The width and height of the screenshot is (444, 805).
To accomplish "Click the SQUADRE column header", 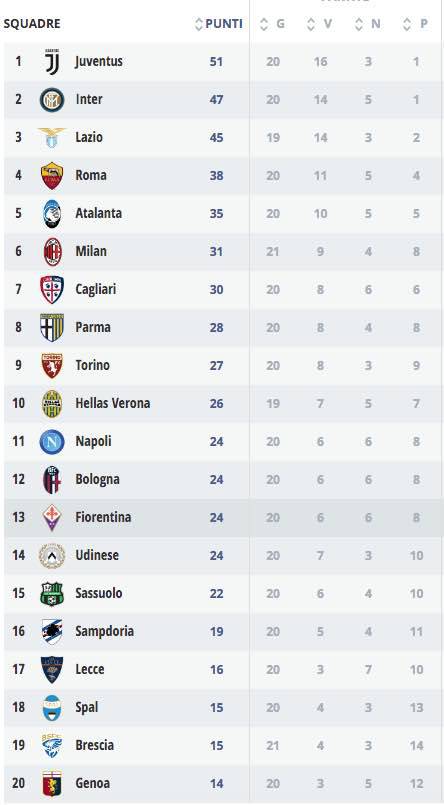I will click(32, 24).
